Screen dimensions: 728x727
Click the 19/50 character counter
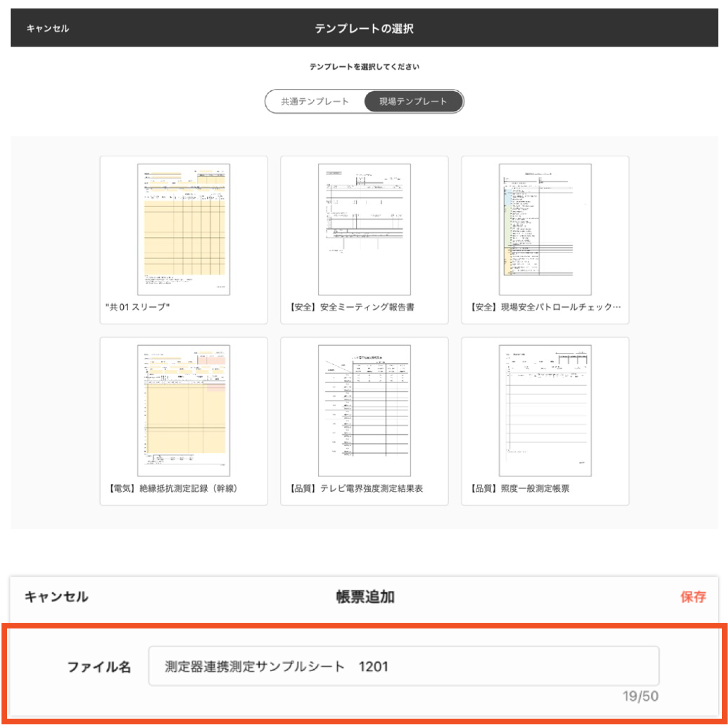(x=640, y=696)
